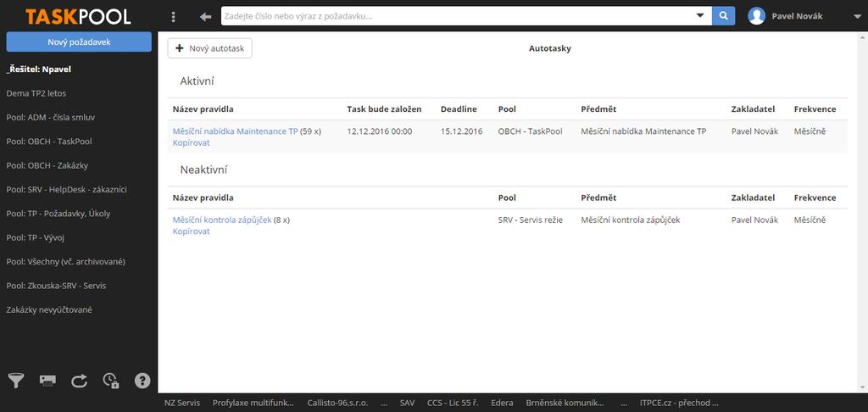Open the Měsíční kontrola zápůjček rule
Image resolution: width=868 pixels, height=412 pixels.
(x=222, y=220)
